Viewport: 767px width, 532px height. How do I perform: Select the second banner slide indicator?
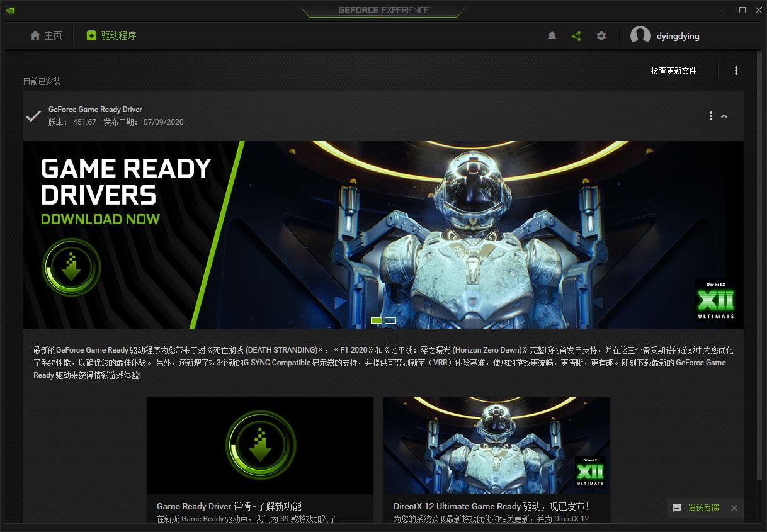390,320
